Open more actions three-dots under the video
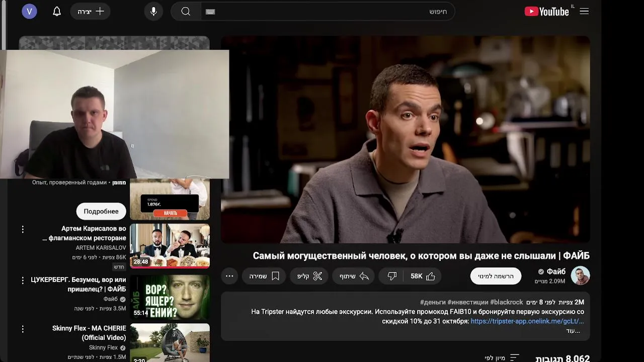 click(229, 276)
